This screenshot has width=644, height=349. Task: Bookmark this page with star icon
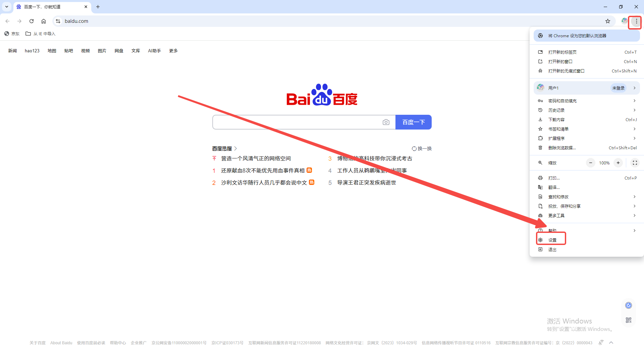click(x=608, y=21)
